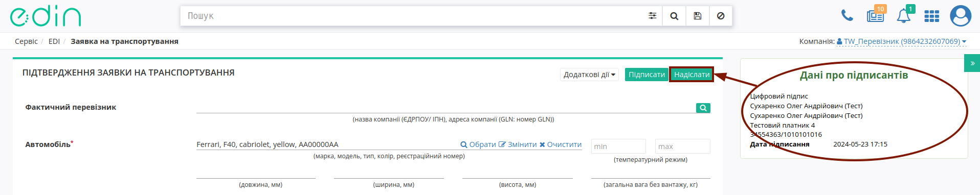Click the Надіслати button
Image resolution: width=980 pixels, height=195 pixels.
(x=692, y=75)
